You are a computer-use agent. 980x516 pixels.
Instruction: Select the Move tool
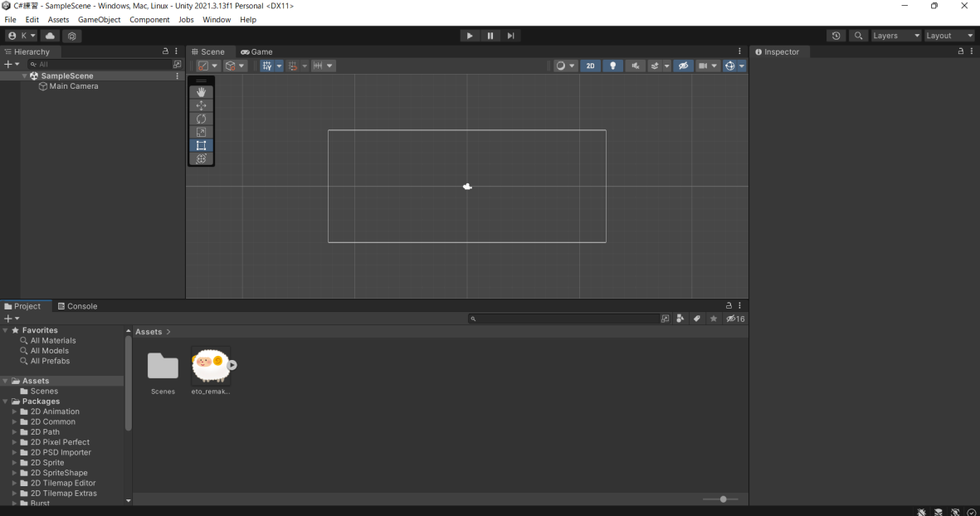click(201, 105)
